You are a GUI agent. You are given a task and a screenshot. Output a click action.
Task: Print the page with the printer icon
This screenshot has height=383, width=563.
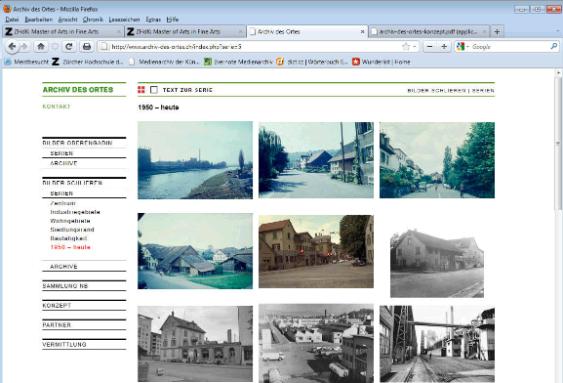click(87, 46)
